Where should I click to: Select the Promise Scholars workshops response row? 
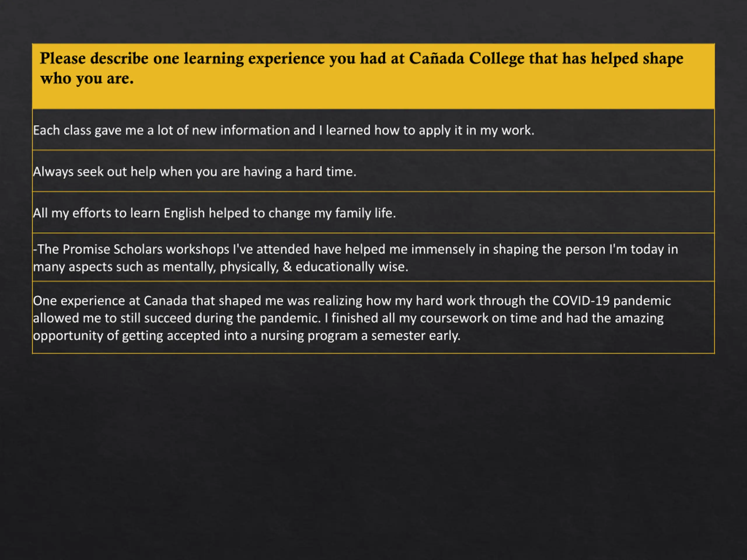coord(373,257)
